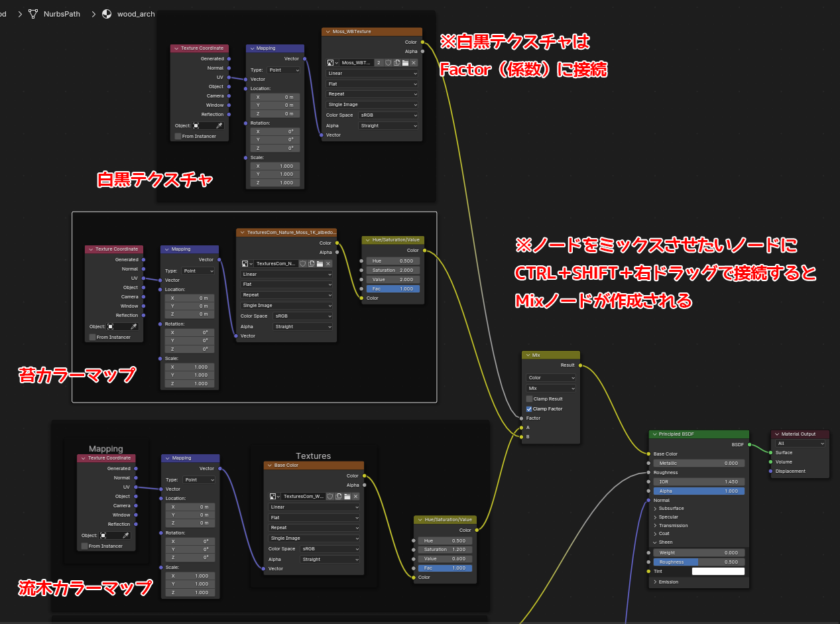Open the Material Output All target dropdown
840x624 pixels.
point(801,444)
